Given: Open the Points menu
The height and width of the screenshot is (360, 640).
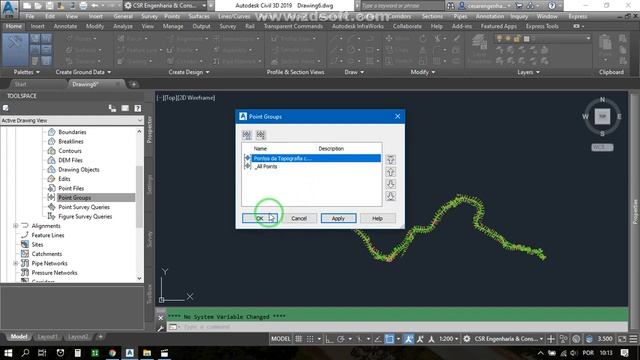Looking at the screenshot, I should (172, 16).
